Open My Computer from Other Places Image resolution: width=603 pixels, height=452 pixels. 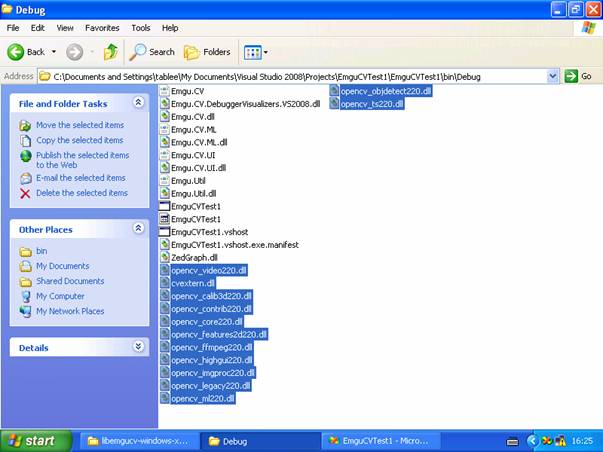[x=60, y=296]
